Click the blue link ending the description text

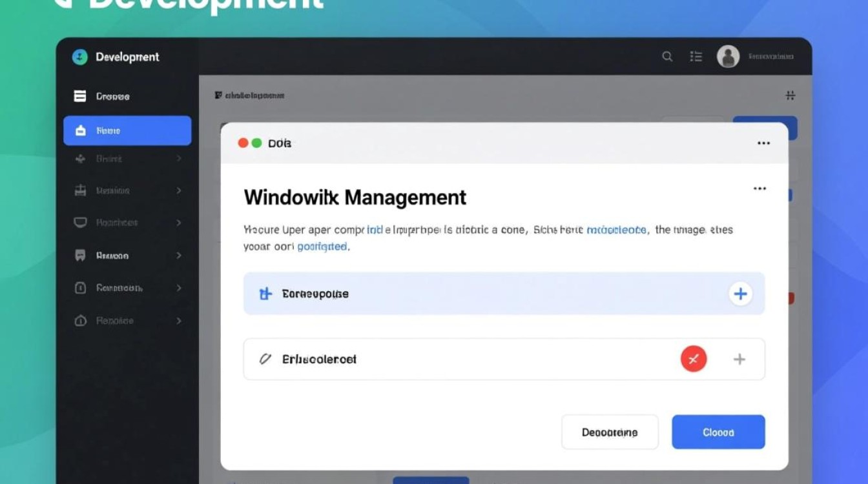tap(322, 247)
